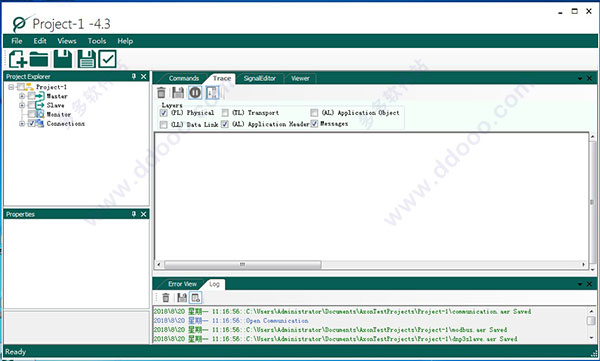Screen dimensions: 600x361
Task: Uncheck the Connections tree checkbox
Action: coord(32,123)
